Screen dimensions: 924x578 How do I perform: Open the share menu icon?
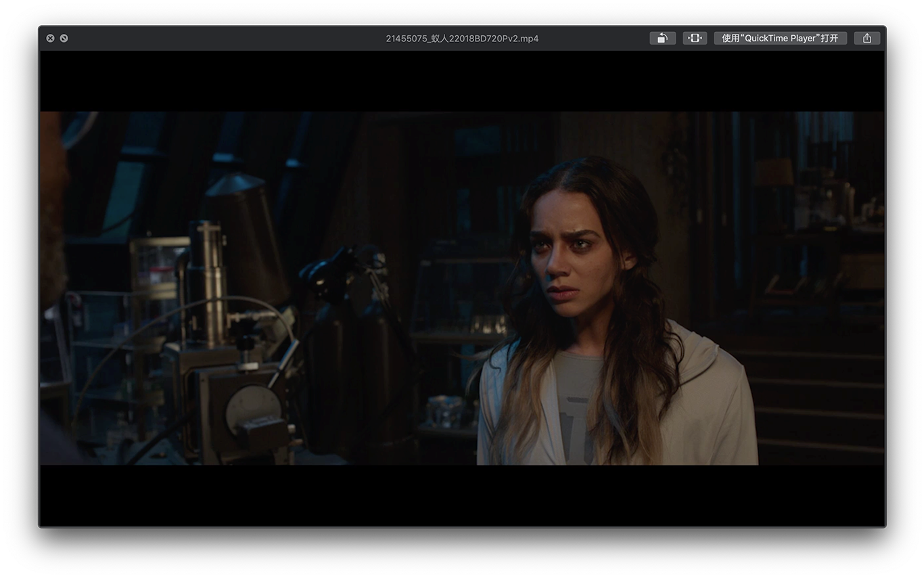click(867, 39)
